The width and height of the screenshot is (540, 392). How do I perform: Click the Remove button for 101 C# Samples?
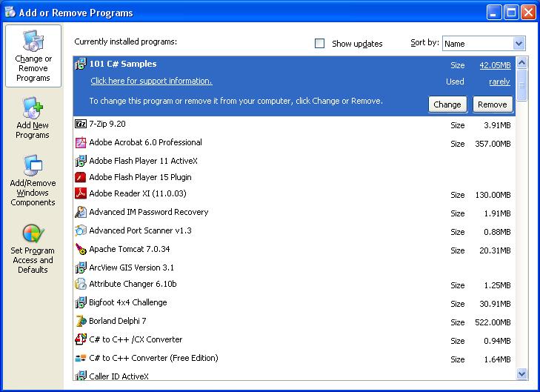tap(493, 104)
